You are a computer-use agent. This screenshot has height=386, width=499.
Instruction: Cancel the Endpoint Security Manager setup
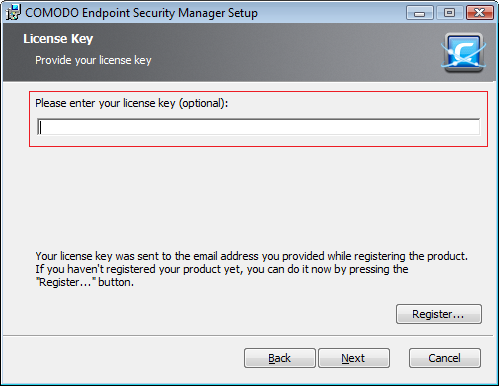(445, 358)
